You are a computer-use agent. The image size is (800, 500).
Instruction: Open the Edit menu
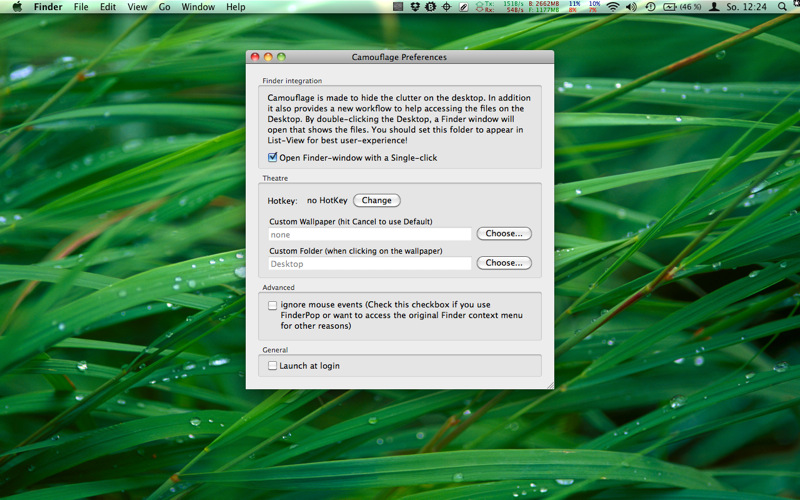coord(108,7)
